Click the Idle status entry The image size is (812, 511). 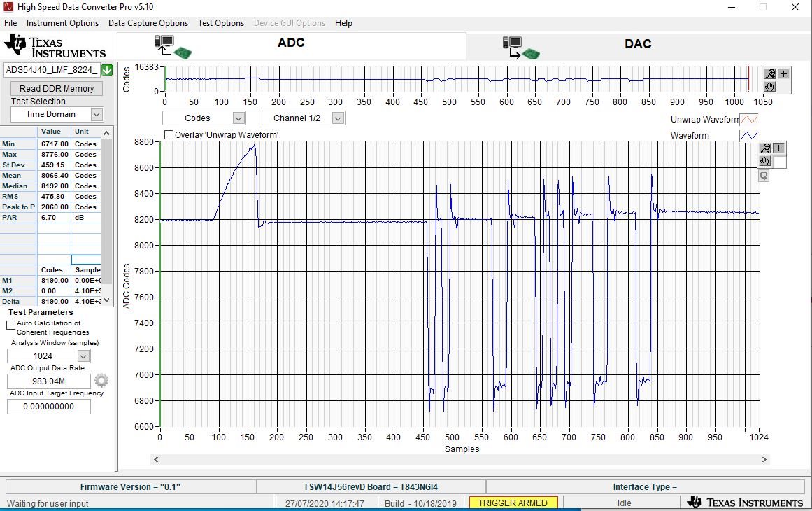coord(624,503)
